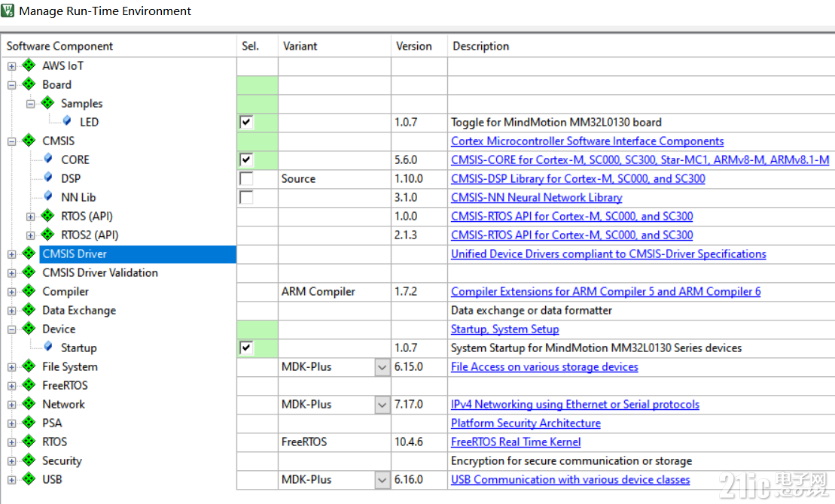
Task: Open the Network variant dropdown
Action: pos(382,405)
